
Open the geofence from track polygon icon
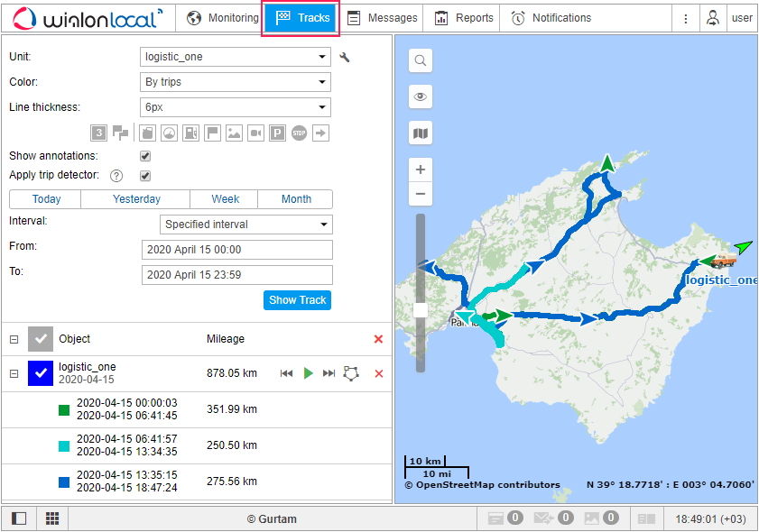(x=351, y=373)
